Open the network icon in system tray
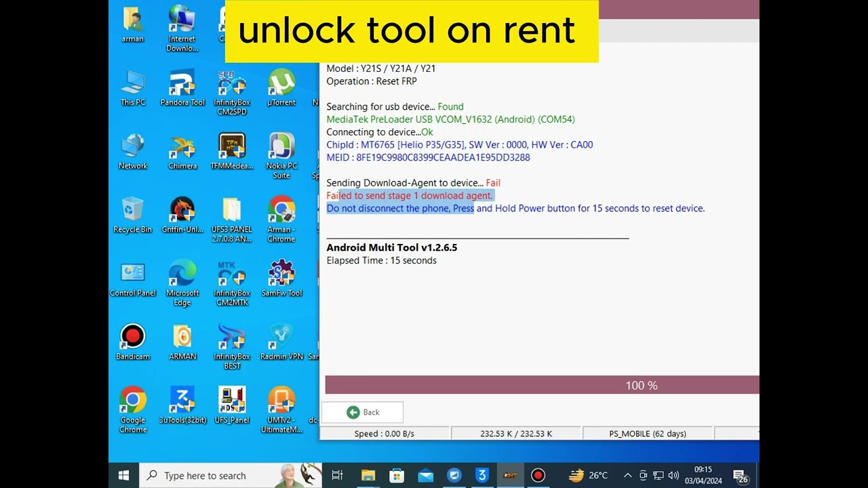 click(x=658, y=476)
